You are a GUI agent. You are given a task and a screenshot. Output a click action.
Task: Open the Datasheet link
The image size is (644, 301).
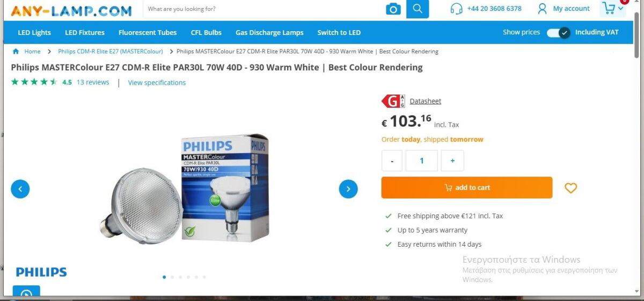click(426, 101)
